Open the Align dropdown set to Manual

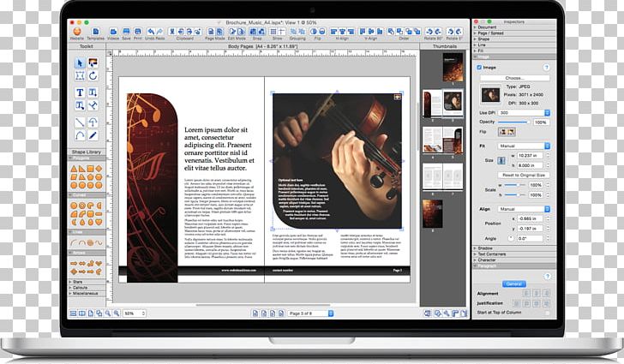524,209
